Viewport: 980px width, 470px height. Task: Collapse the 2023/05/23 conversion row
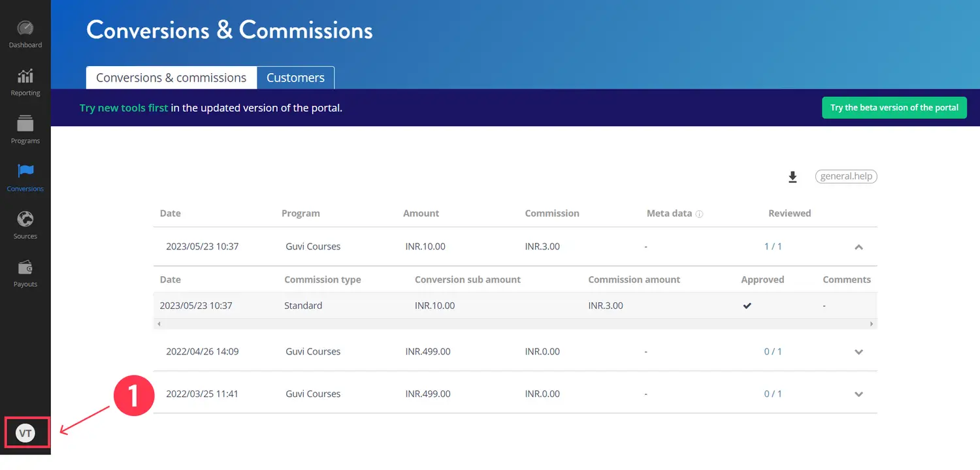(x=858, y=247)
